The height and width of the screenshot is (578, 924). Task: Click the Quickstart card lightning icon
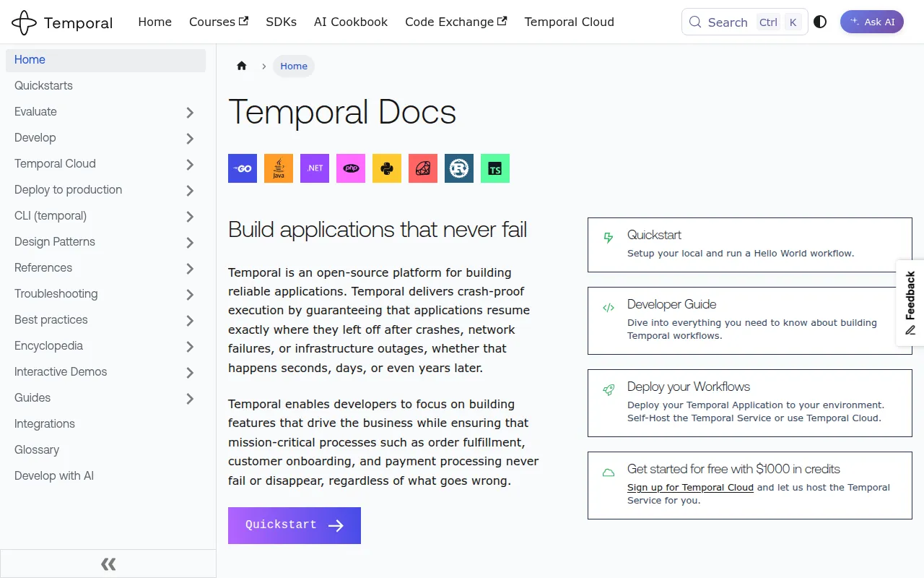click(x=609, y=237)
